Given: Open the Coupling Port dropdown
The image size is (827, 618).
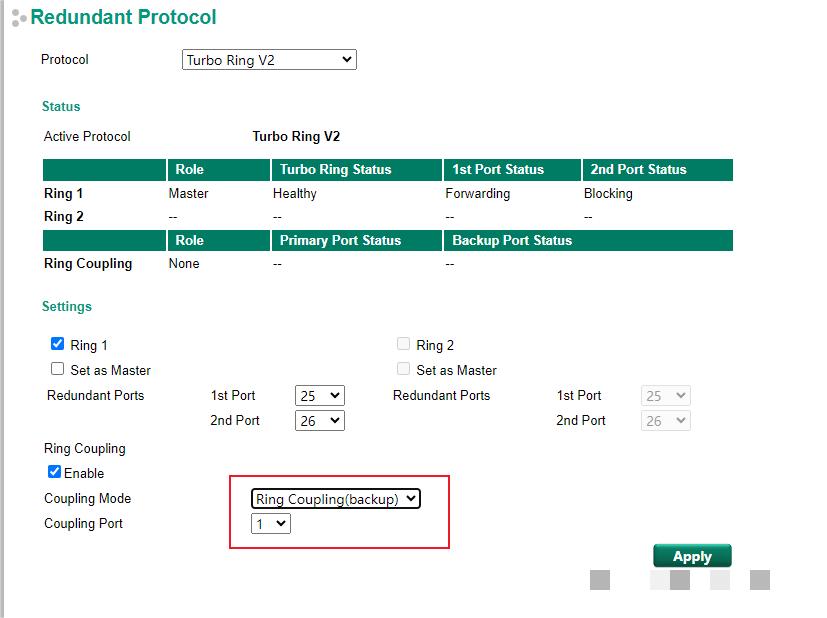Looking at the screenshot, I should 271,524.
